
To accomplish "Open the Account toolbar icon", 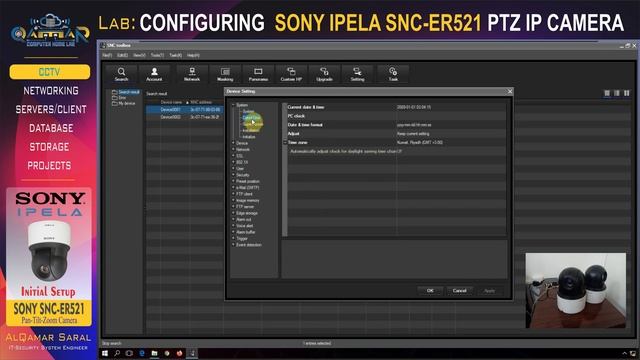I will [x=154, y=74].
